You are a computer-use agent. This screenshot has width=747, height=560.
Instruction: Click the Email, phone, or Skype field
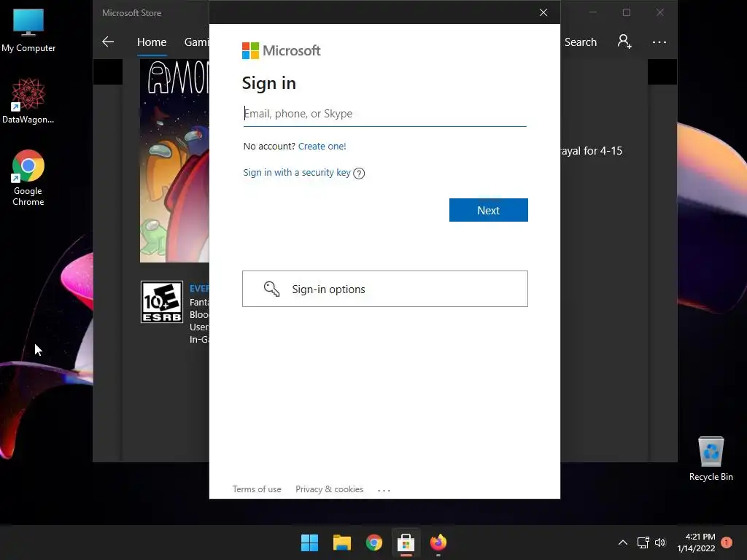(385, 114)
